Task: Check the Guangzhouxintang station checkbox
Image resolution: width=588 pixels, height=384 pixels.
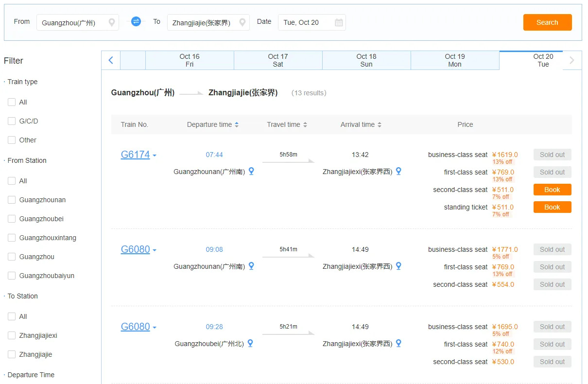Action: pyautogui.click(x=12, y=238)
